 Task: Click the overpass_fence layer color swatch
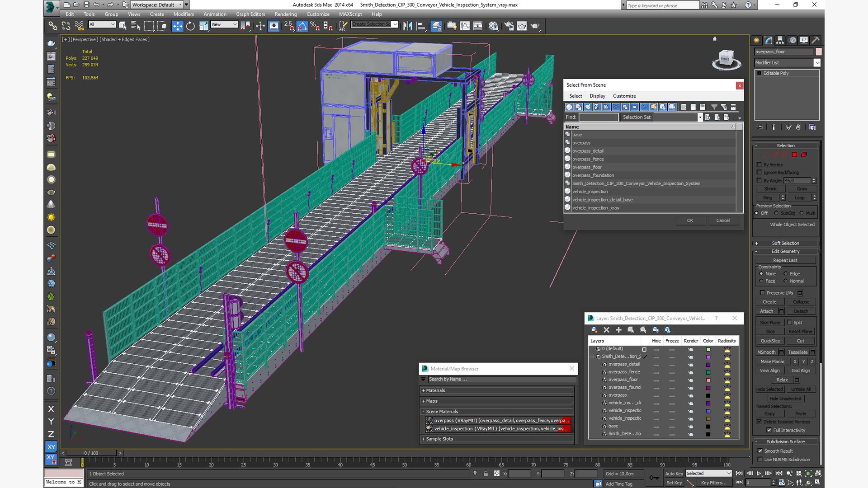(708, 372)
